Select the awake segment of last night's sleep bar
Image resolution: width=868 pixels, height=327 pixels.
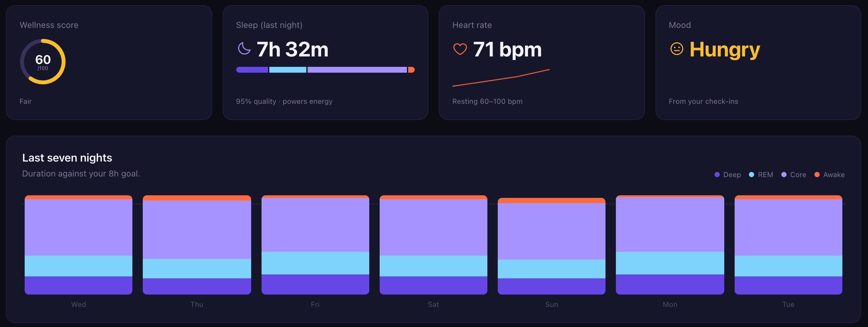(411, 70)
